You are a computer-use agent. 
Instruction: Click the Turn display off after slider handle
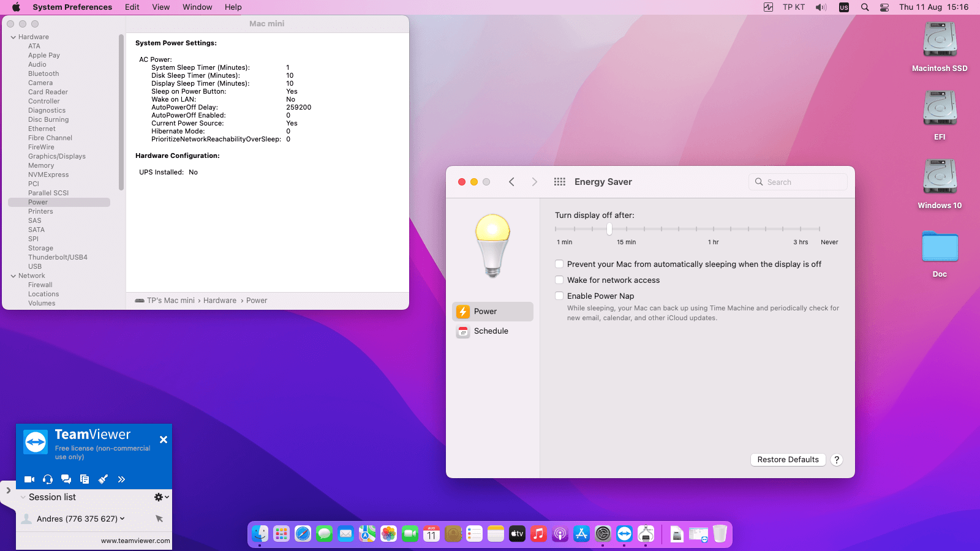609,229
